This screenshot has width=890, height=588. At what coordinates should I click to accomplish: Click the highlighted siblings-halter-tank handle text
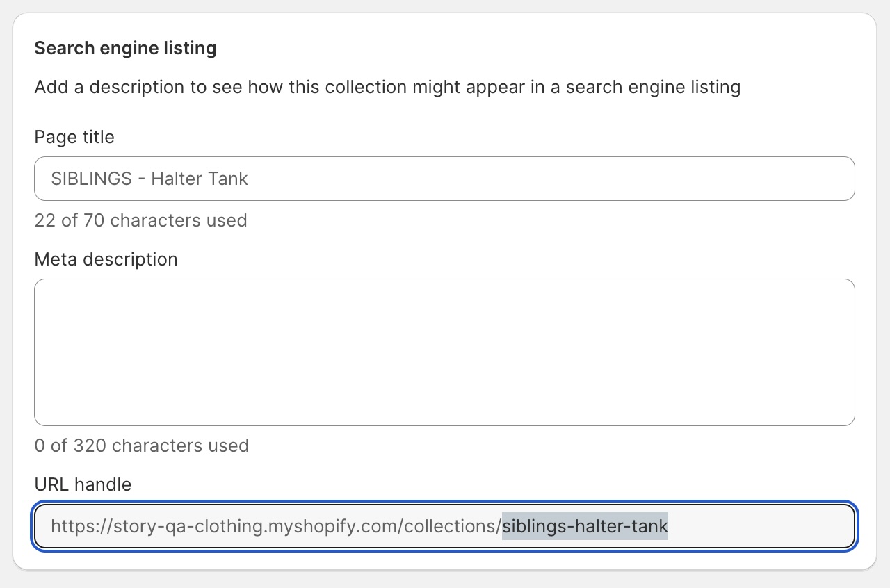[585, 526]
